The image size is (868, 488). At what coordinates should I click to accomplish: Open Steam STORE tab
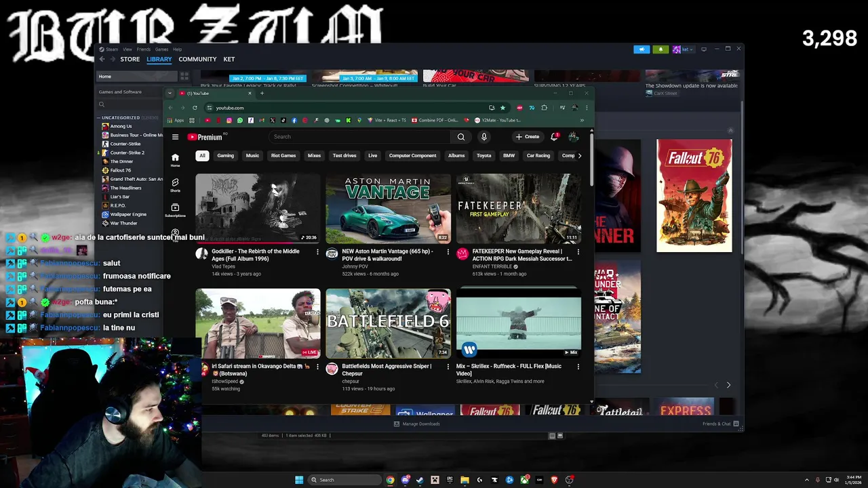[130, 59]
